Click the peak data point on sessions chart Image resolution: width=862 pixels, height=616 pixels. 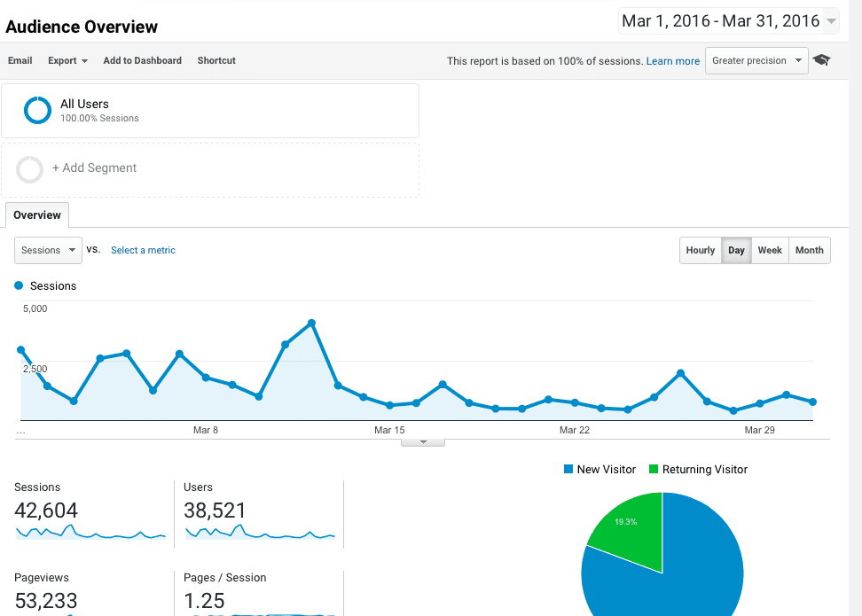[311, 324]
